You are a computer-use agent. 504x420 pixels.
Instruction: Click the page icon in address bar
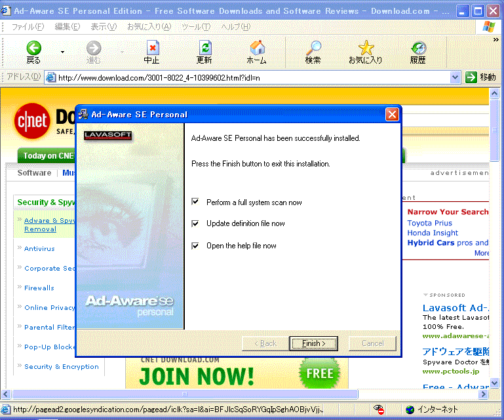(x=50, y=77)
